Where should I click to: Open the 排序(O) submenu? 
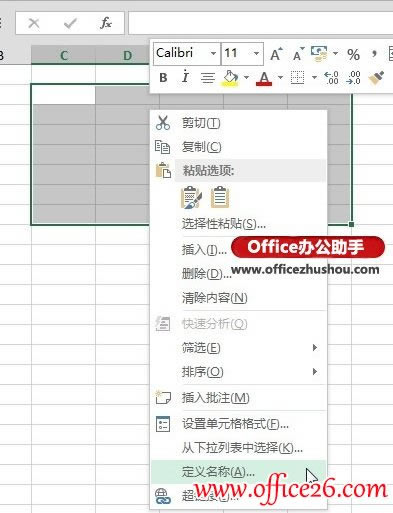pyautogui.click(x=238, y=371)
